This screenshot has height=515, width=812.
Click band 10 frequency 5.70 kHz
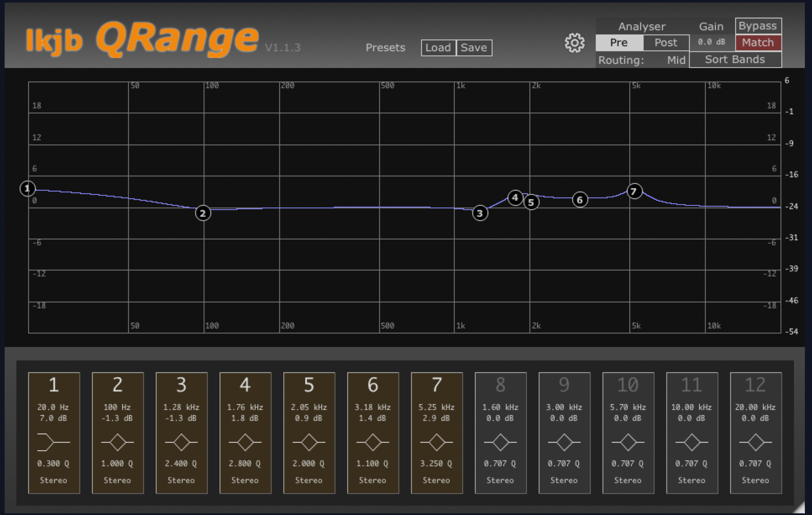[x=628, y=407]
